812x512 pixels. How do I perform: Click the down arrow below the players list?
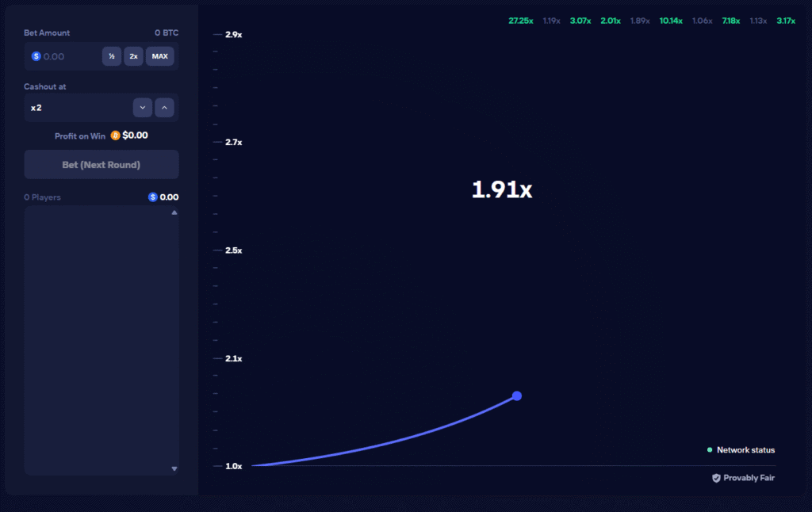click(x=174, y=468)
